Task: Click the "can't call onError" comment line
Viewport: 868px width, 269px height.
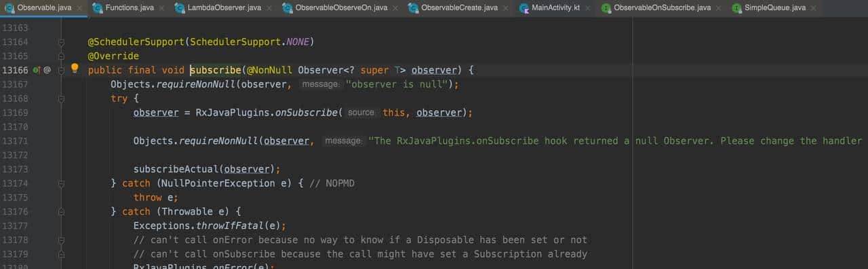Action: point(360,240)
